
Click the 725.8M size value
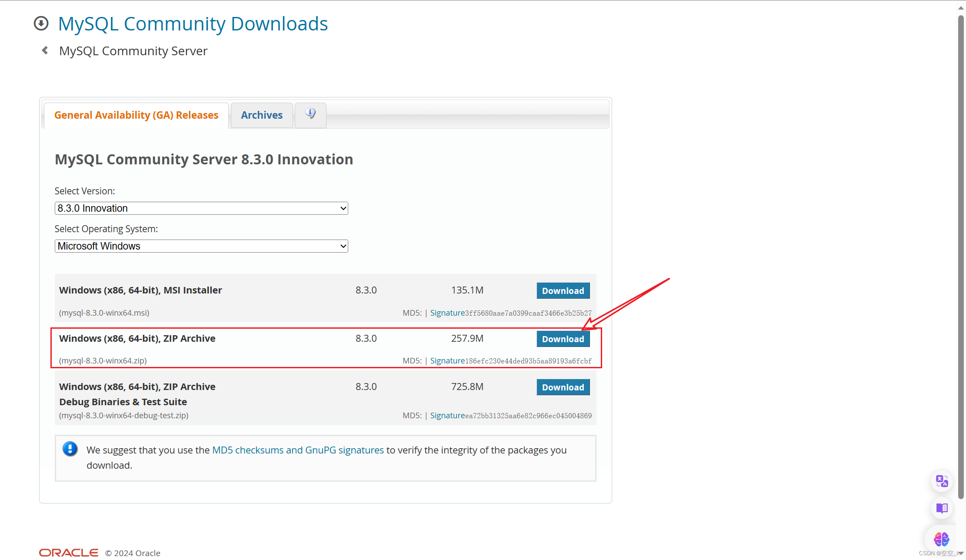pos(467,387)
